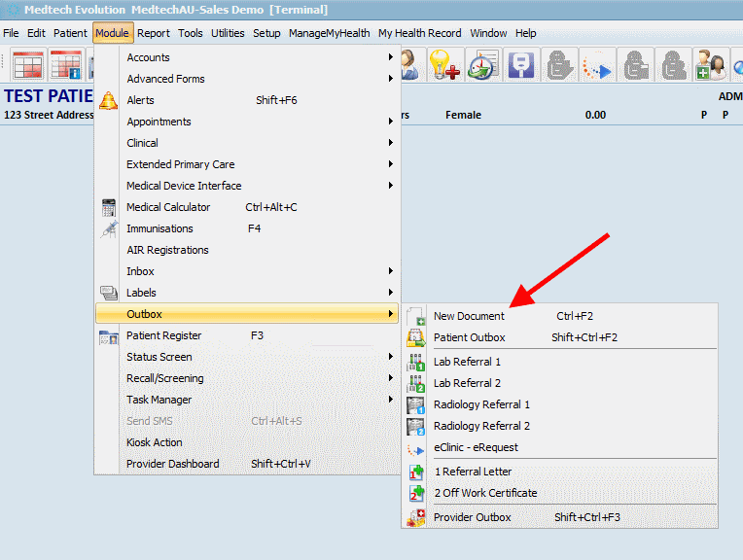Click the Off Work Certificate icon
743x560 pixels.
coord(416,493)
